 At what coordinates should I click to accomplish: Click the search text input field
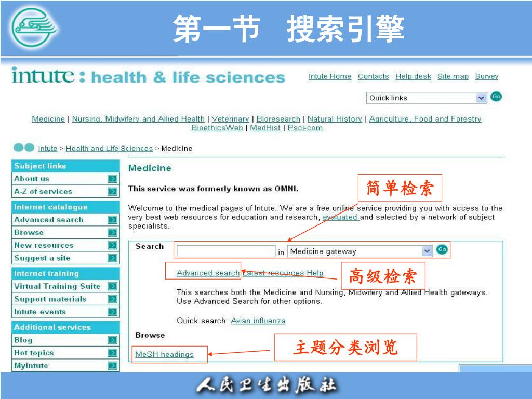click(x=226, y=251)
